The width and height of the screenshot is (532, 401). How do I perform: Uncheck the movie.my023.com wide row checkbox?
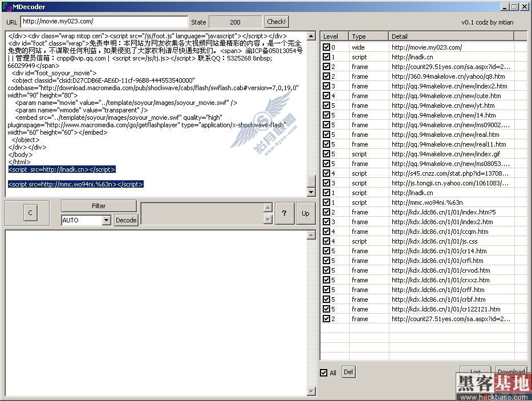(326, 47)
